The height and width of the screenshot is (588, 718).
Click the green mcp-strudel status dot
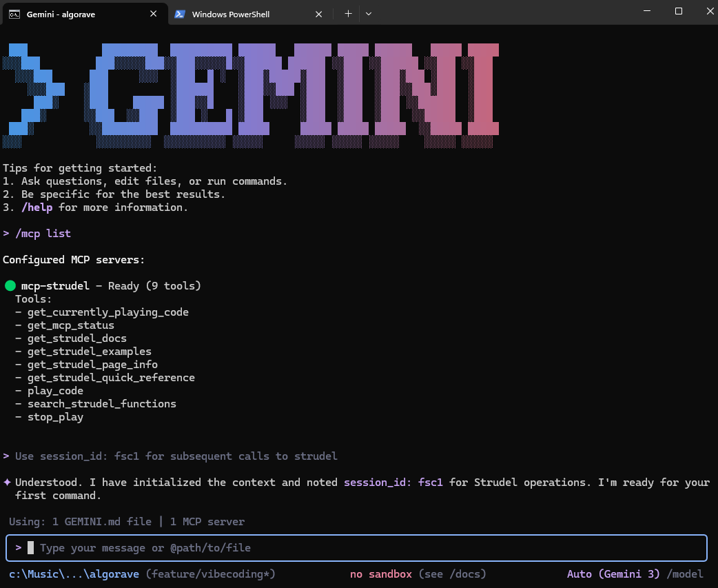click(10, 286)
